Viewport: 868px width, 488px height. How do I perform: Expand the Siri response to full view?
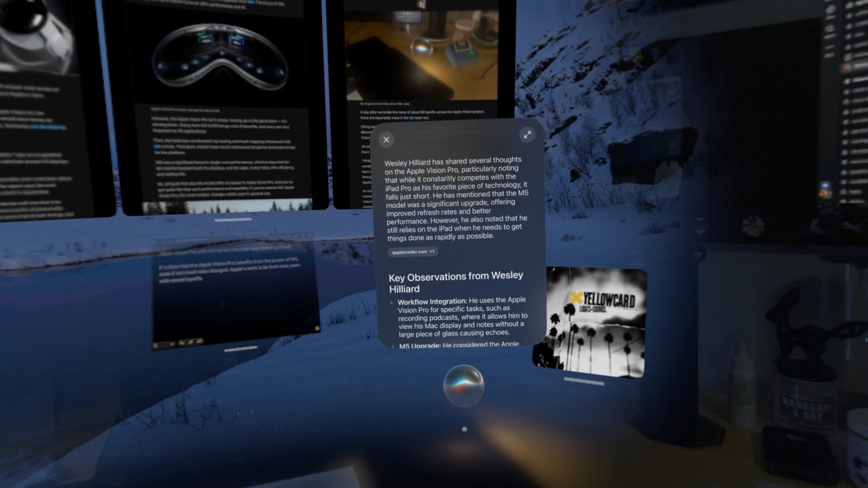coord(527,134)
